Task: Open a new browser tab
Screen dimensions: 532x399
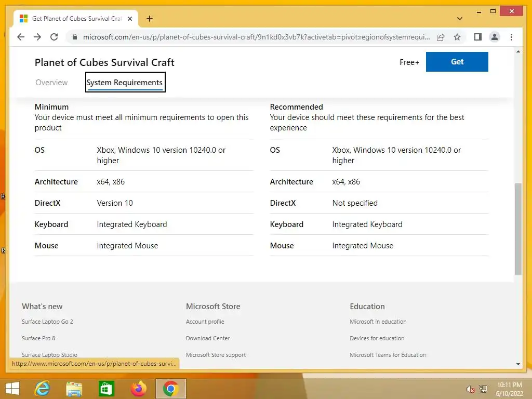Action: (x=150, y=19)
